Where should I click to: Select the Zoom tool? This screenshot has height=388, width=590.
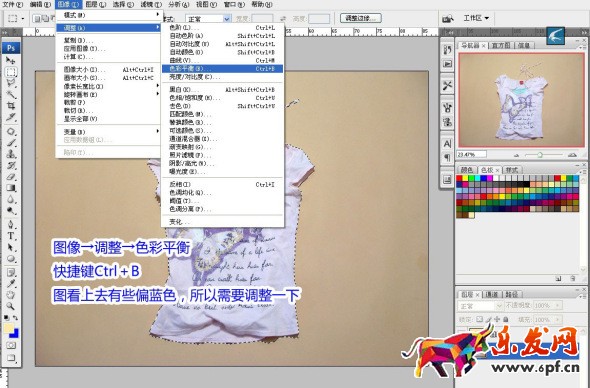[x=11, y=306]
